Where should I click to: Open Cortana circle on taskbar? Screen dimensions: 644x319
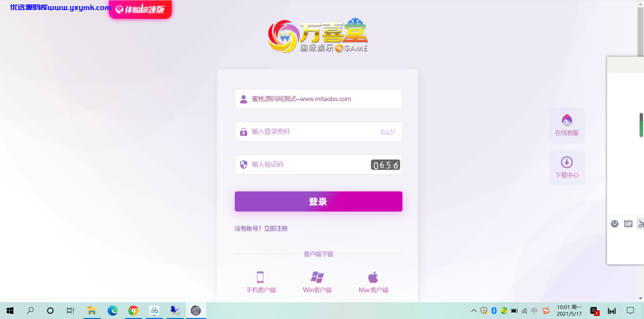[50, 311]
